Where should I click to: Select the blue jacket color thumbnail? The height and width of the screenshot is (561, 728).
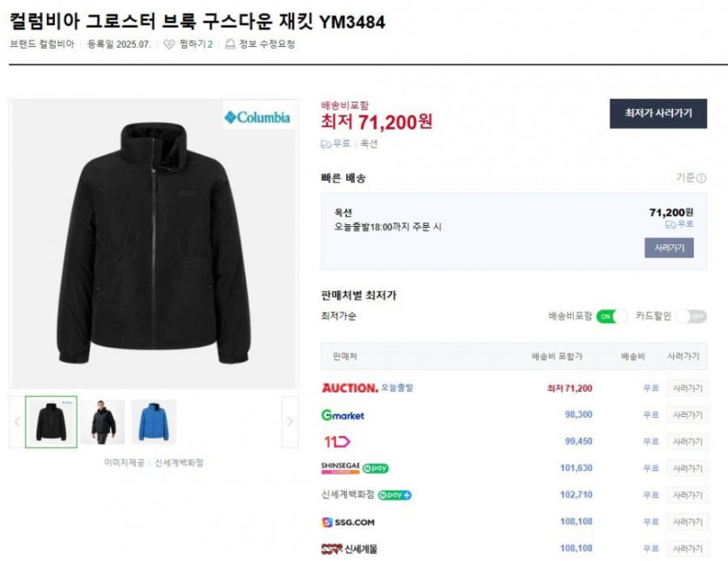pyautogui.click(x=153, y=422)
